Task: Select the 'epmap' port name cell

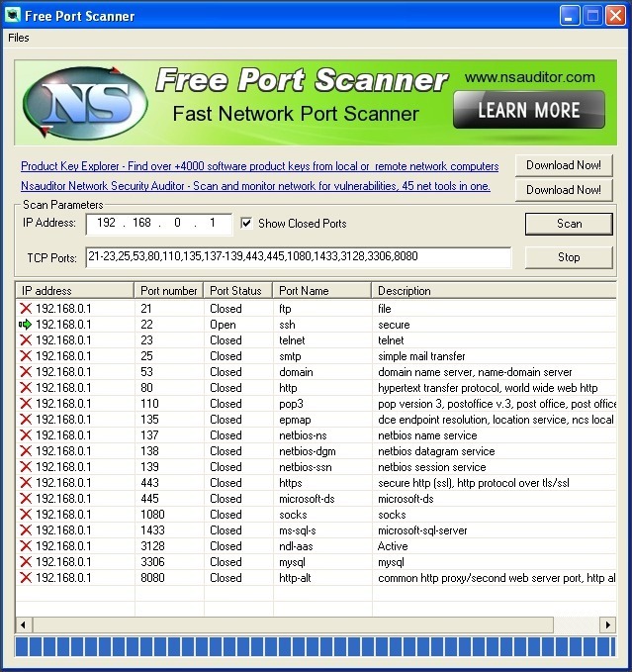Action: pos(295,420)
